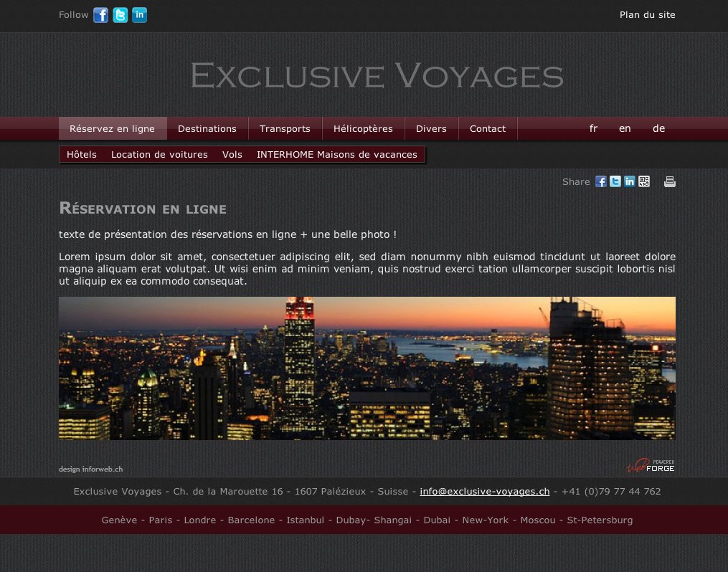This screenshot has width=728, height=572.
Task: Share page on Facebook
Action: click(x=601, y=181)
